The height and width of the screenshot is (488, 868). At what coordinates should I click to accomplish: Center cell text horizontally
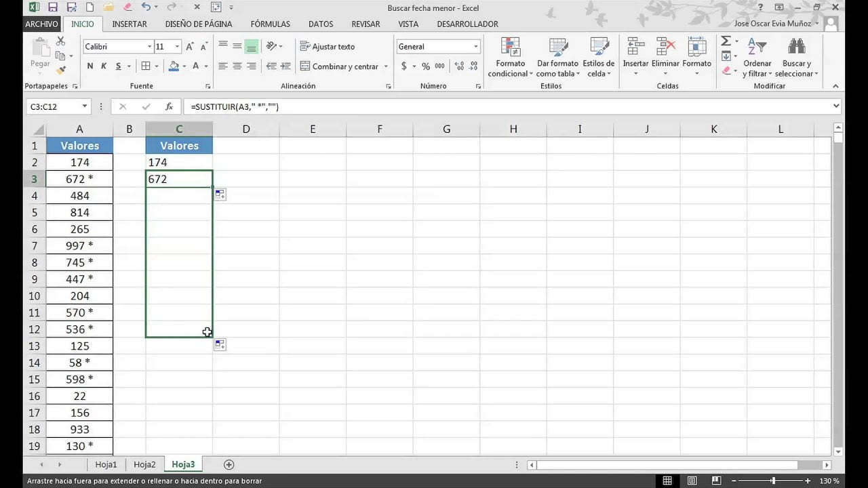pos(237,66)
